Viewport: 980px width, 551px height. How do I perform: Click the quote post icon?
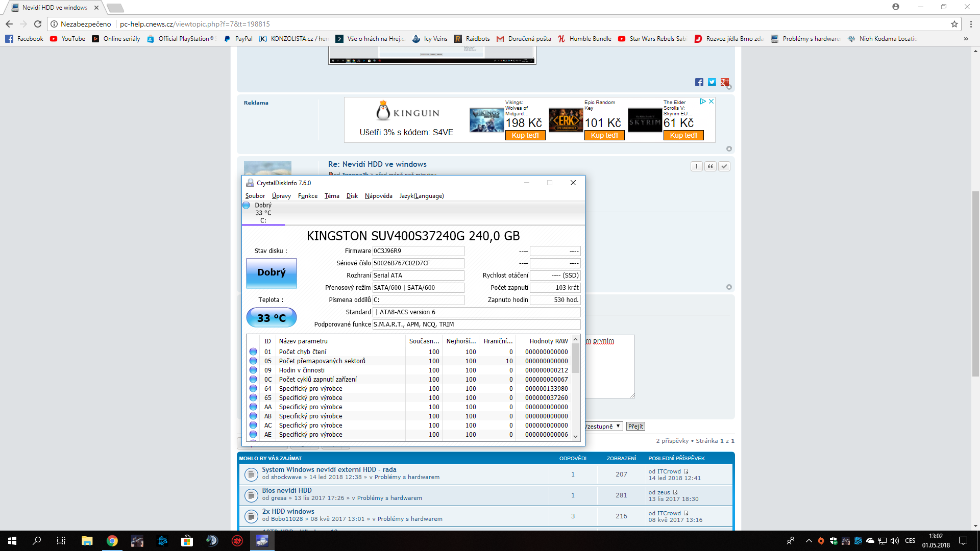(710, 166)
